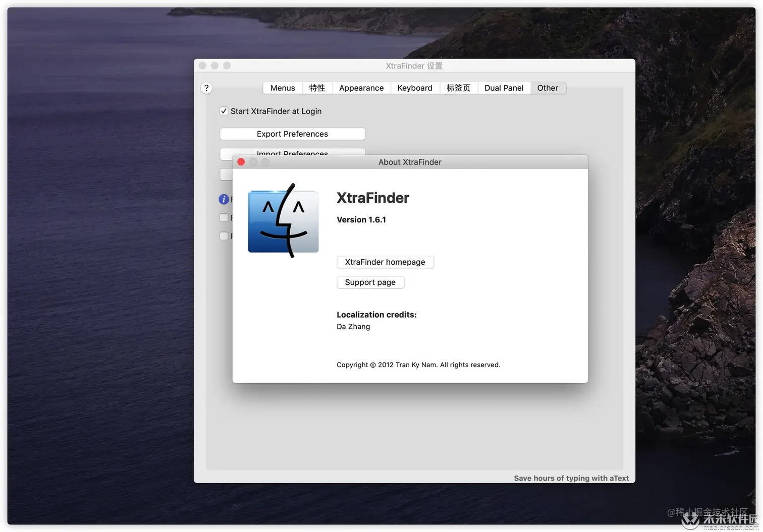This screenshot has height=532, width=763.
Task: Toggle the lowest checkbox in the settings window
Action: point(224,235)
